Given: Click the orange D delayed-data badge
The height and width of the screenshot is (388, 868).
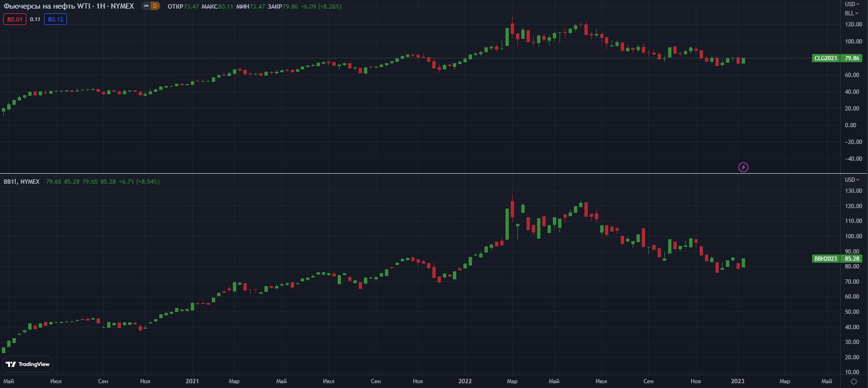Looking at the screenshot, I should tap(154, 6).
